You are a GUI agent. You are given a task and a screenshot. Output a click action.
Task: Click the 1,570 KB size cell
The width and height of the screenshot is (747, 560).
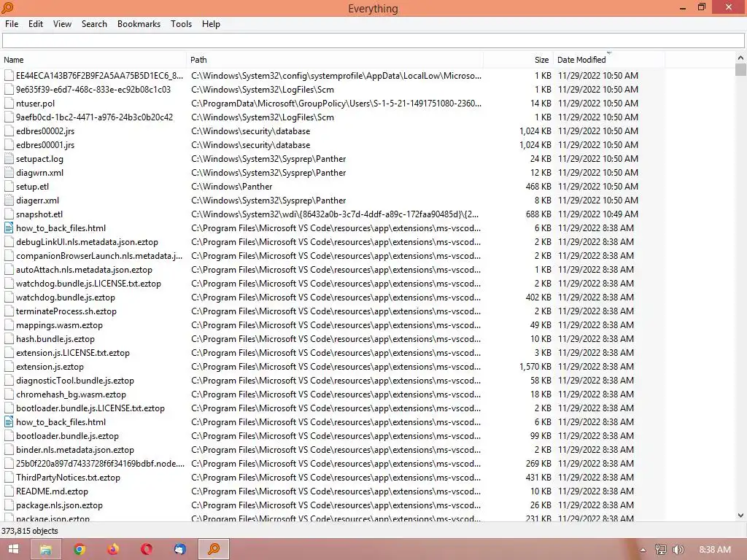tap(535, 366)
